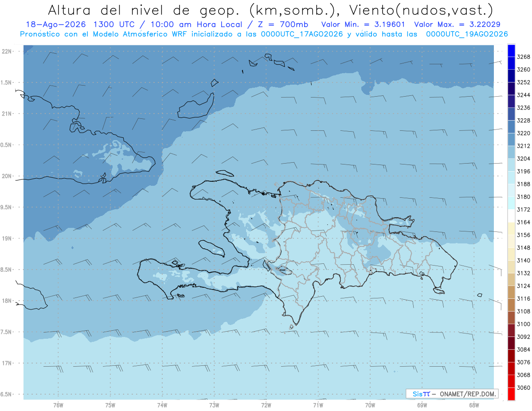
Task: Click the 18N latitude label
Action: click(7, 301)
